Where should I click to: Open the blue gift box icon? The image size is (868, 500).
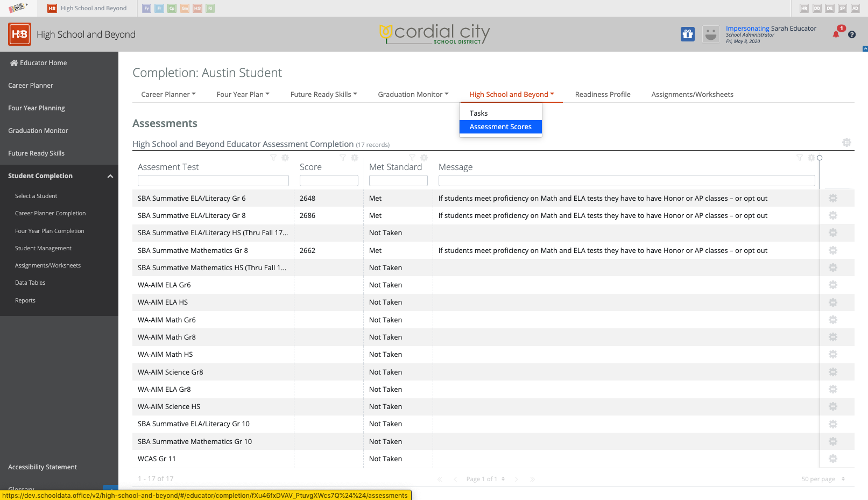click(688, 34)
